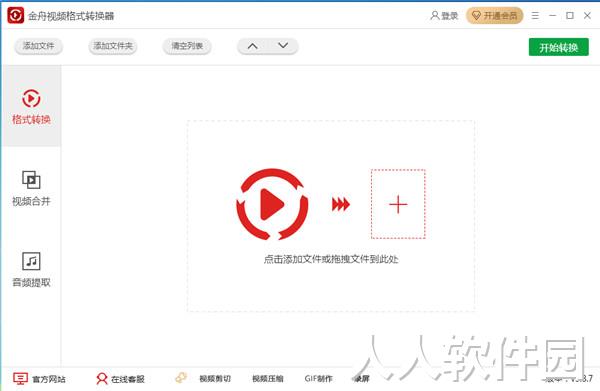The width and height of the screenshot is (600, 391).
Task: Click the dashed plus add-file box
Action: click(398, 204)
